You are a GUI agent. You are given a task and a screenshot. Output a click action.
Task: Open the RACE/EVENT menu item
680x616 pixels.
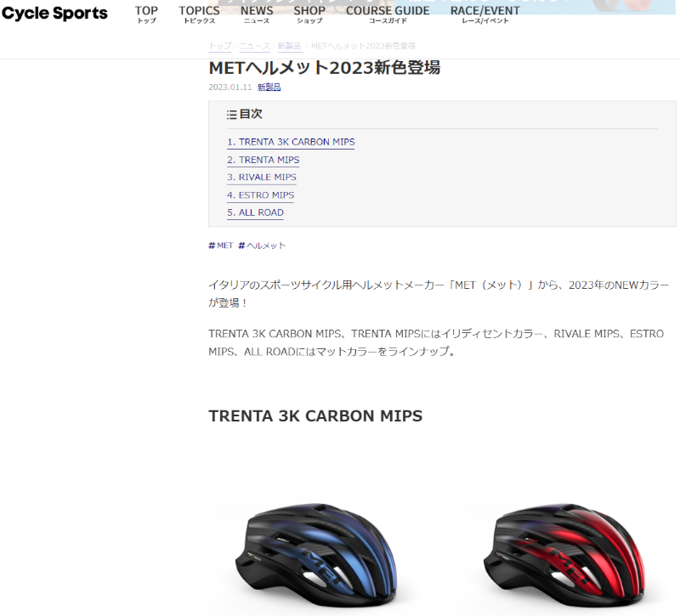[x=484, y=14]
